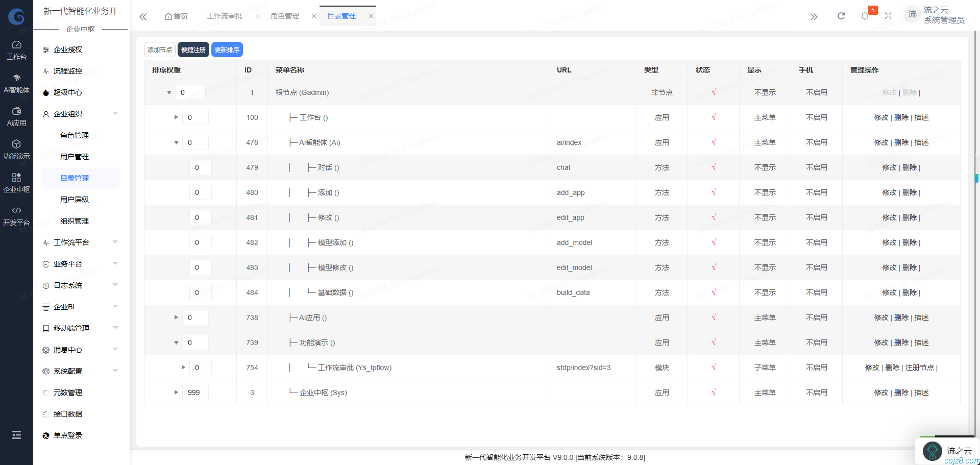This screenshot has height=465, width=980.
Task: Open the 功能演示 sidebar section
Action: (x=16, y=149)
